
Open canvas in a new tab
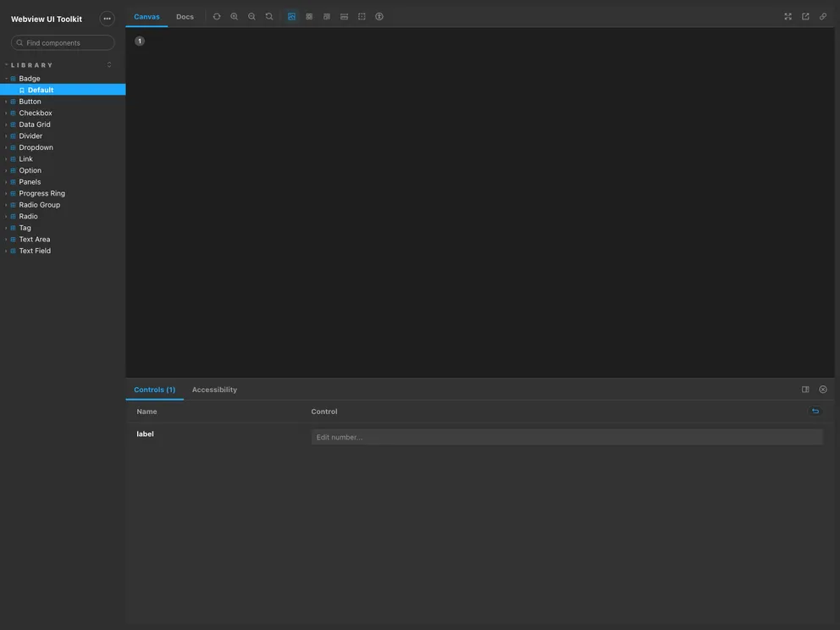805,17
